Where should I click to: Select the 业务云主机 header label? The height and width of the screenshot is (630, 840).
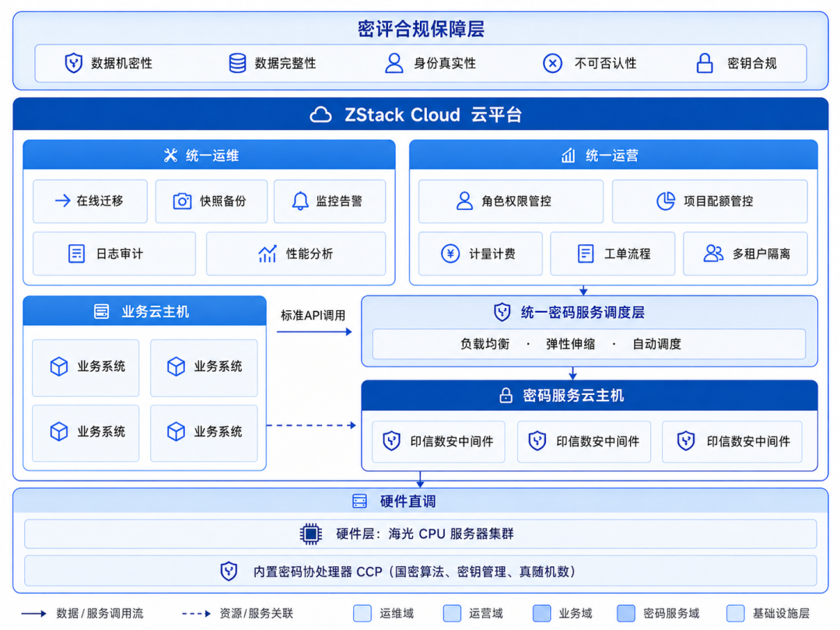tap(156, 312)
